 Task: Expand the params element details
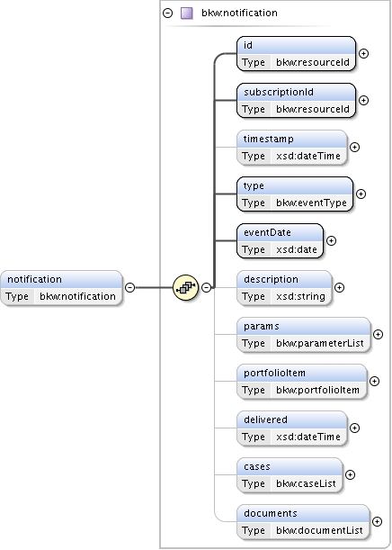point(378,334)
